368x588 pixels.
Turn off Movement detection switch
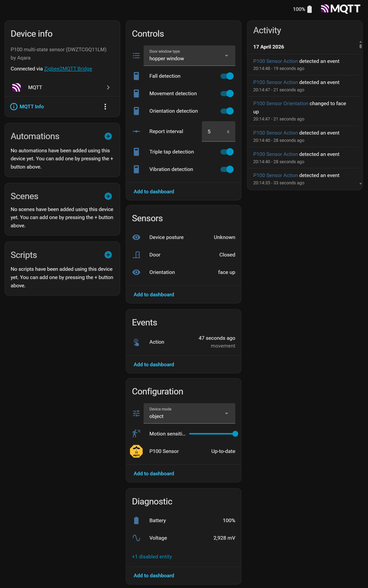pos(227,94)
